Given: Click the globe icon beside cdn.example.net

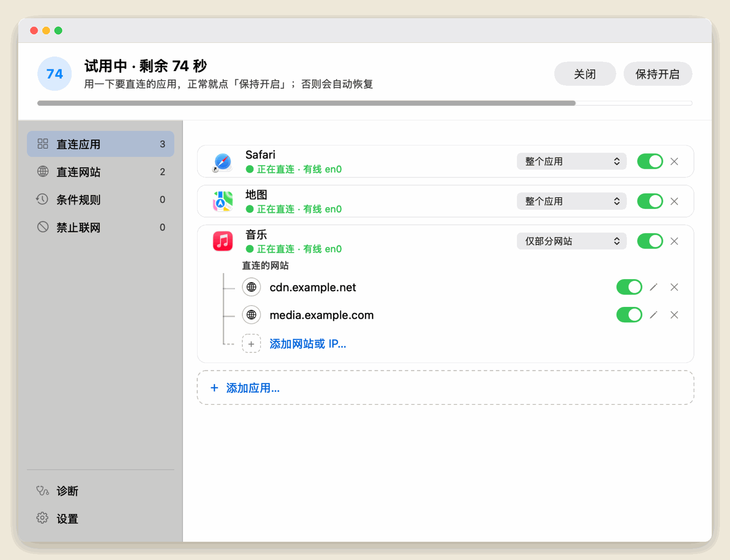Looking at the screenshot, I should 251,287.
